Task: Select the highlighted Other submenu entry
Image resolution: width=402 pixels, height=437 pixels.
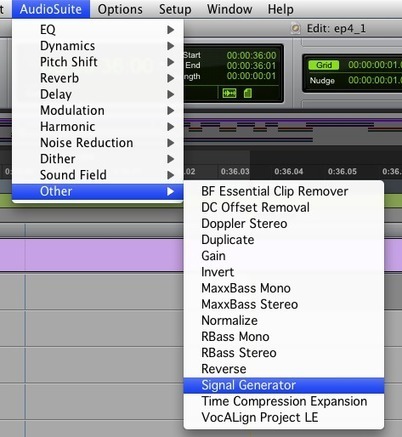Action: (98, 191)
